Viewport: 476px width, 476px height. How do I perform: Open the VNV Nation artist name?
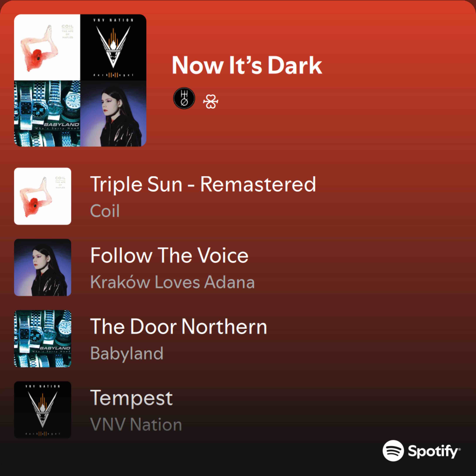[x=136, y=425]
